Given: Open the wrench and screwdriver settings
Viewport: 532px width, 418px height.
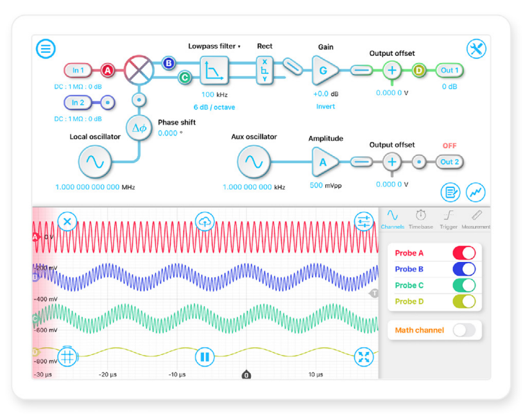Looking at the screenshot, I should (x=476, y=49).
